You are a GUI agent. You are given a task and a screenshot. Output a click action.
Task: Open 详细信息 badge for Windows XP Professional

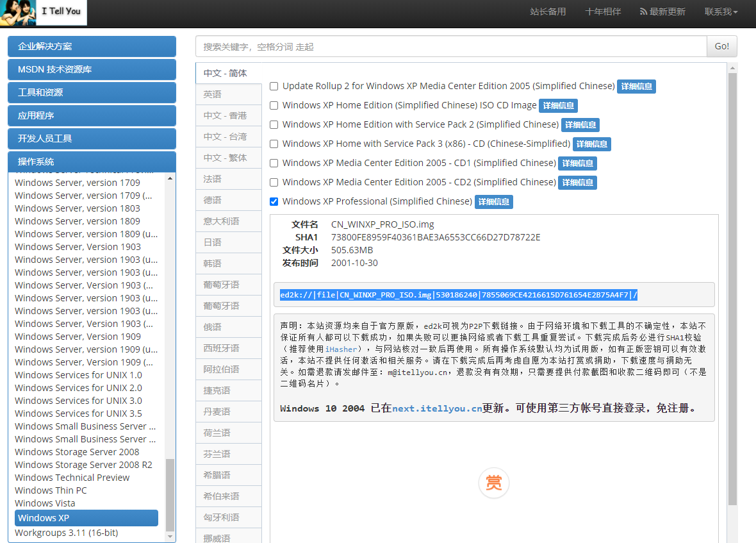[x=493, y=202]
